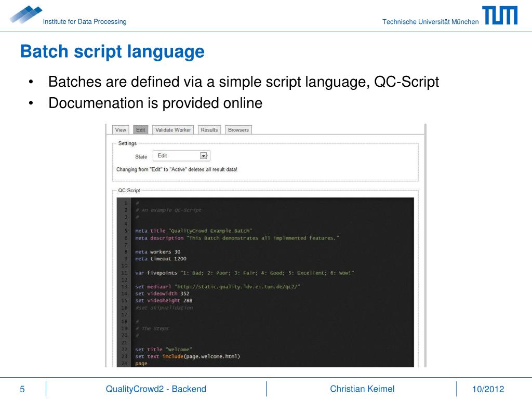This screenshot has width=532, height=399.
Task: Click the 'QC-Script' group label
Action: pyautogui.click(x=129, y=190)
